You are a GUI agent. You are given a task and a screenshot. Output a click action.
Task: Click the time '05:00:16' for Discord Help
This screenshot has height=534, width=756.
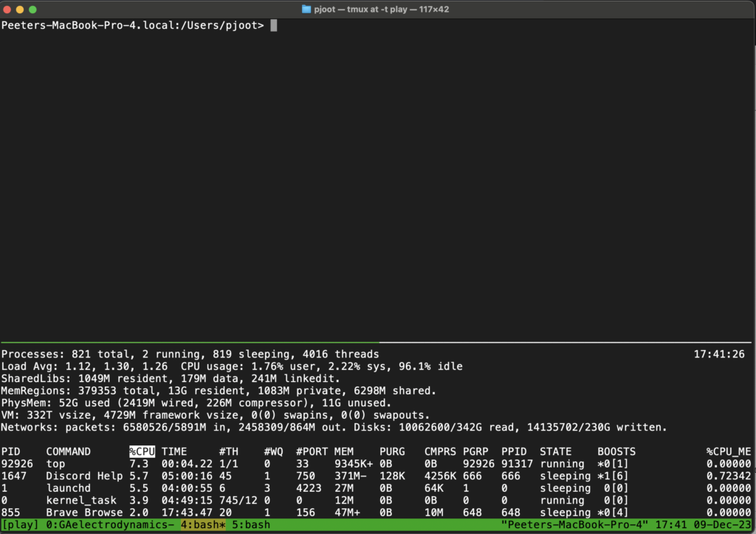point(187,476)
